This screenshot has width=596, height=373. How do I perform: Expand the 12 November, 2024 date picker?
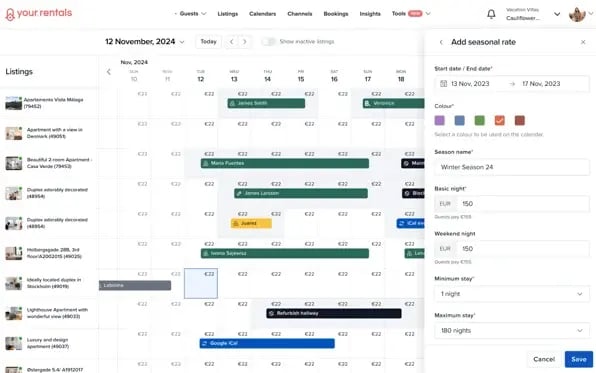144,41
